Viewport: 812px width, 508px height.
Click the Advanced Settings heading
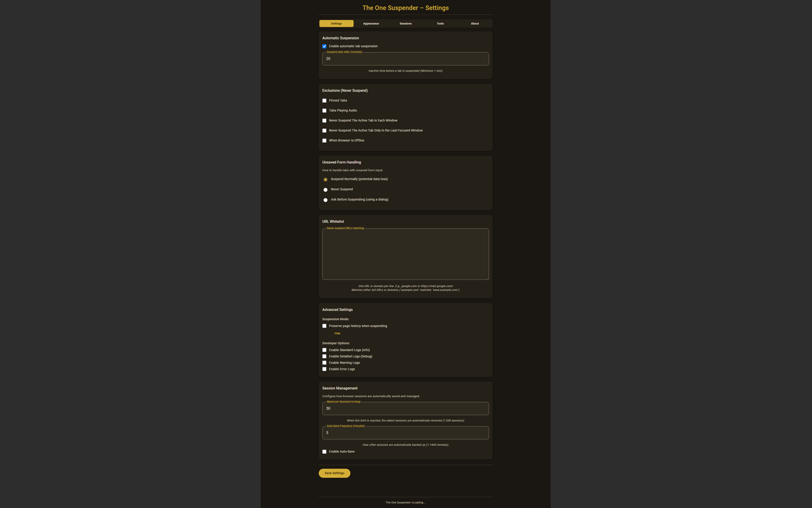tap(337, 310)
